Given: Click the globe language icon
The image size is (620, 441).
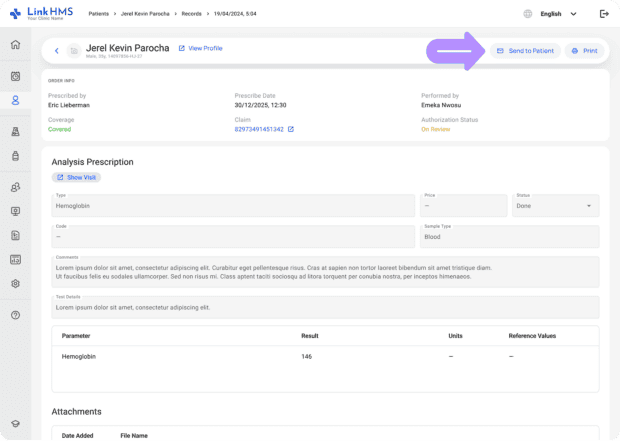Looking at the screenshot, I should pyautogui.click(x=528, y=14).
